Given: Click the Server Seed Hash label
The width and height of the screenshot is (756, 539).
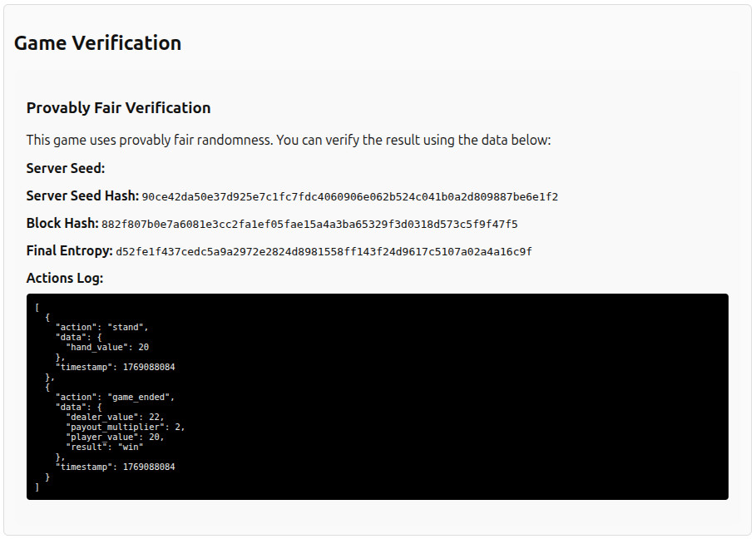Looking at the screenshot, I should 82,196.
